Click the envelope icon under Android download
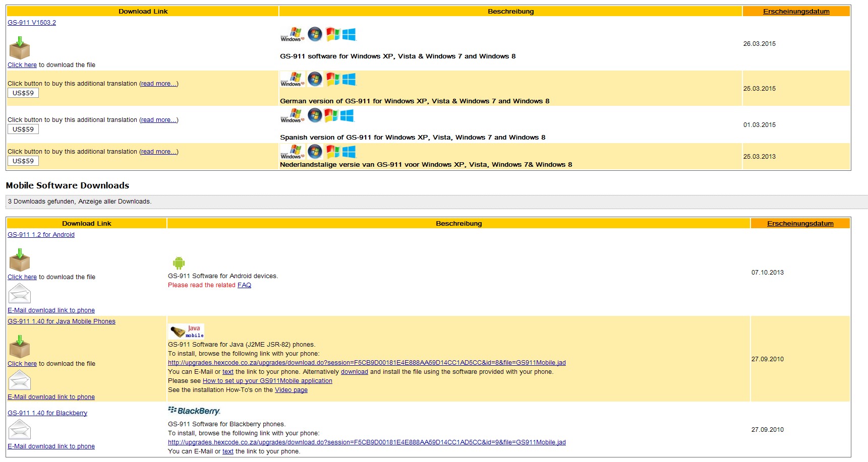 click(20, 294)
